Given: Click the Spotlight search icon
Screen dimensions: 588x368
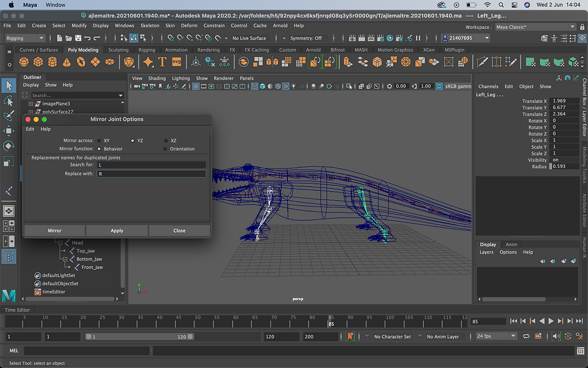Looking at the screenshot, I should 501,5.
